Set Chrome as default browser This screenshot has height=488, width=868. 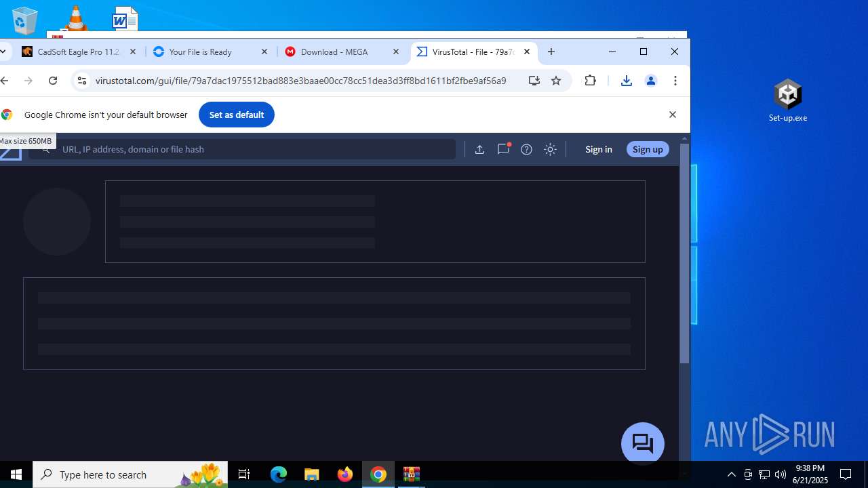[x=237, y=115]
